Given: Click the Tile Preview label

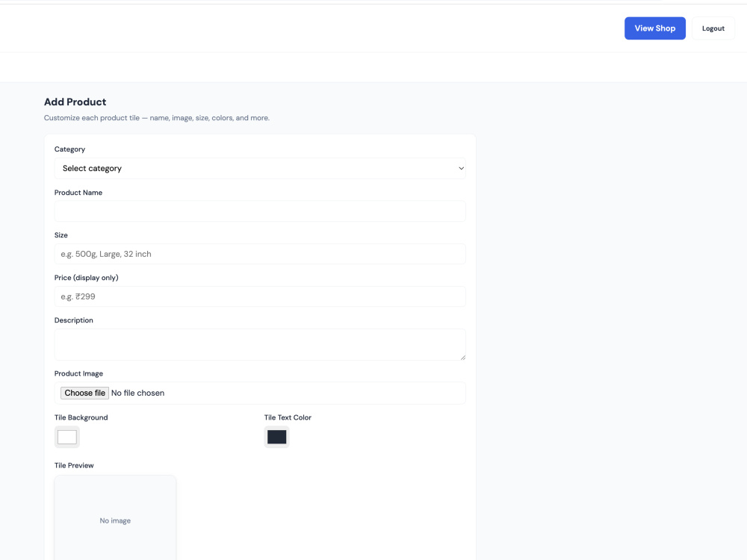Looking at the screenshot, I should point(74,465).
